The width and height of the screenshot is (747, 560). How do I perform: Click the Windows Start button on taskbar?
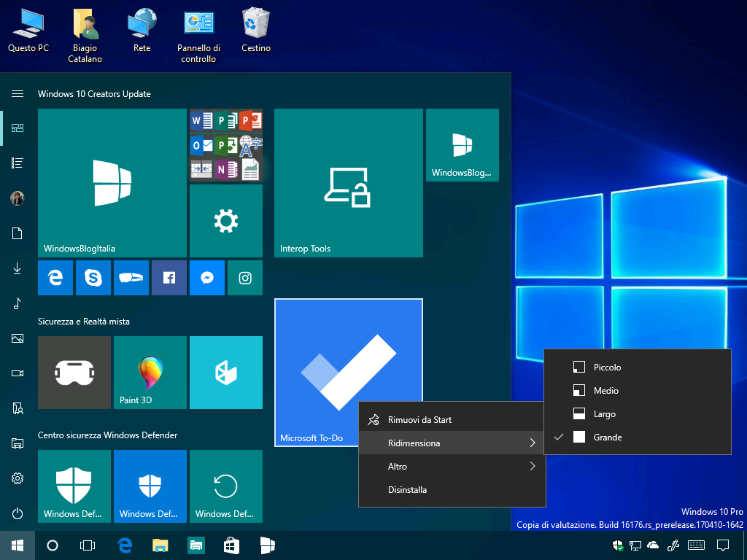click(18, 545)
